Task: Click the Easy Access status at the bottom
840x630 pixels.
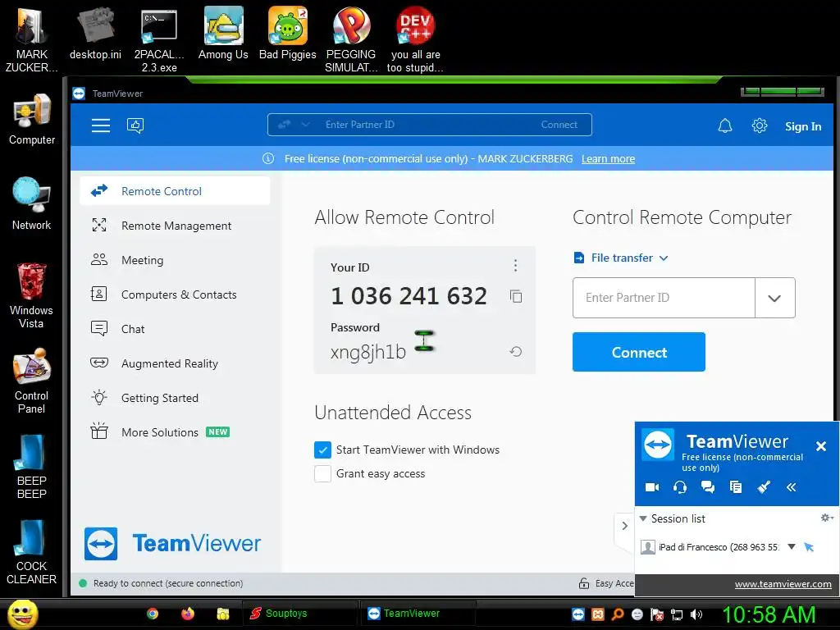Action: click(606, 583)
